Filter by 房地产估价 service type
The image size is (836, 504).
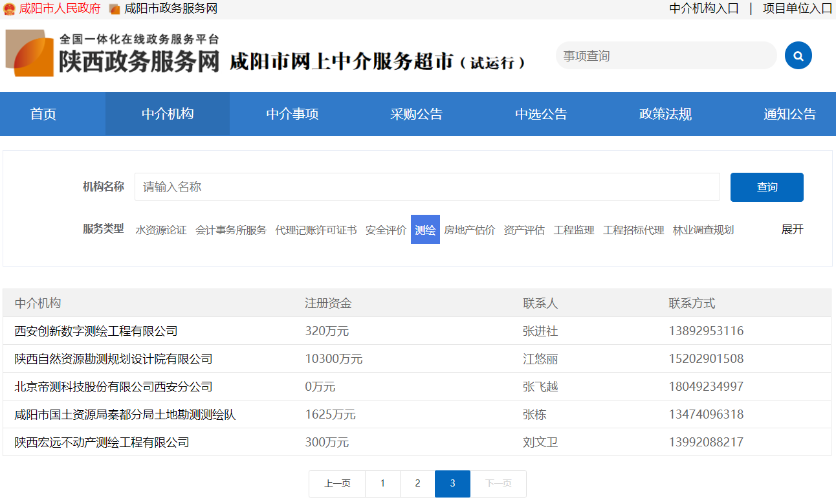470,230
